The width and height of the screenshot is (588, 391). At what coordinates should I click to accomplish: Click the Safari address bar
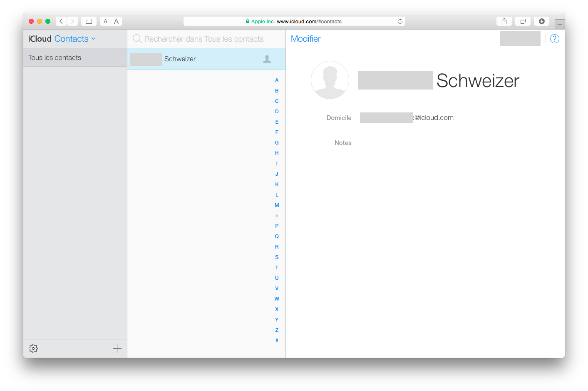click(294, 21)
